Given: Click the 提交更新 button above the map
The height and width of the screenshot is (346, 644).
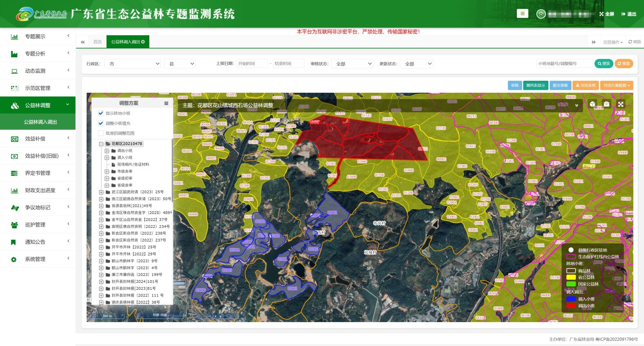Looking at the screenshot, I should pos(561,85).
